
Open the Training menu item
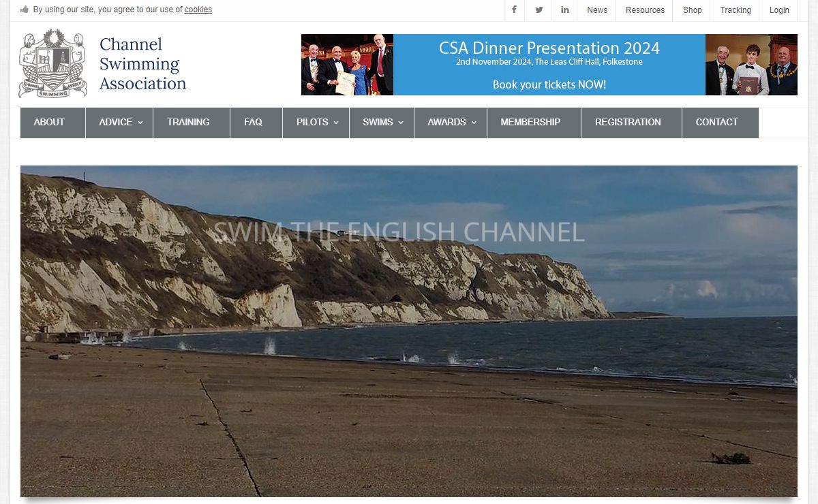188,123
